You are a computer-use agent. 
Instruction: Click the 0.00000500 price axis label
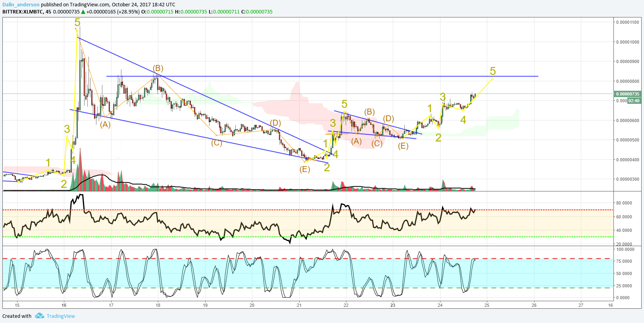click(x=627, y=140)
